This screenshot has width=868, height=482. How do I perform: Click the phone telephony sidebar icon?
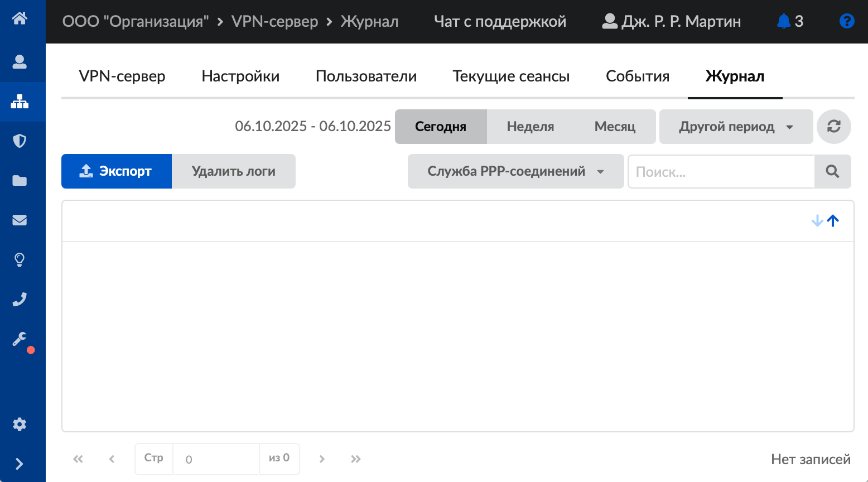click(x=20, y=300)
